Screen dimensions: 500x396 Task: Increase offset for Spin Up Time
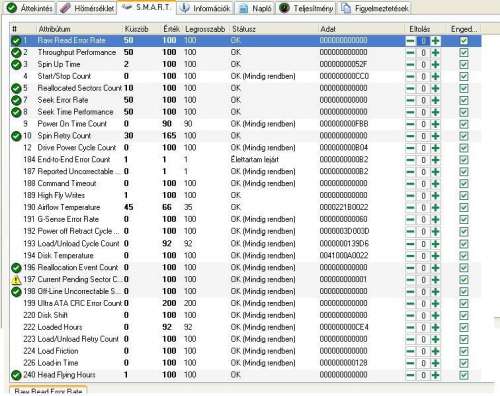(x=435, y=64)
